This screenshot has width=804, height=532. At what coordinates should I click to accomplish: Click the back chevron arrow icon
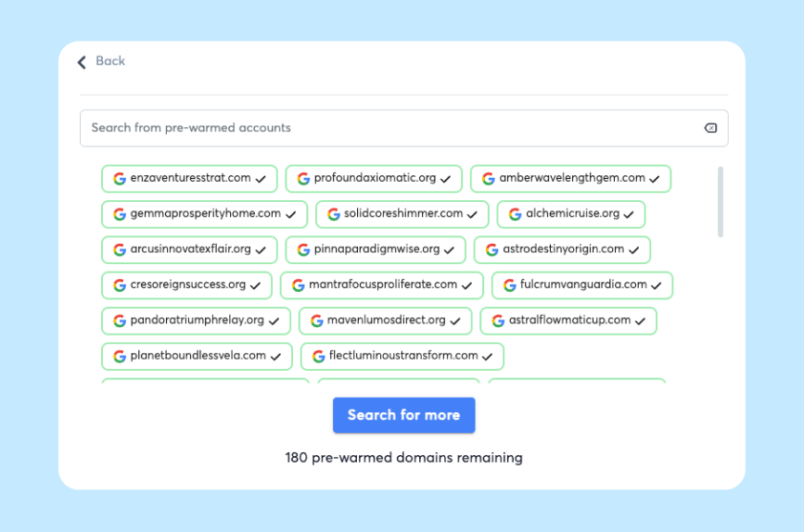pyautogui.click(x=82, y=62)
